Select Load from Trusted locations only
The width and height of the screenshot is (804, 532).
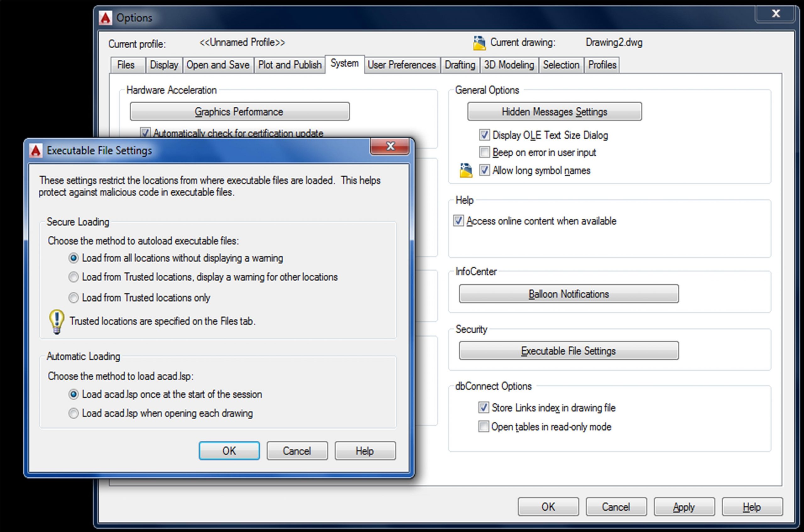coord(73,298)
